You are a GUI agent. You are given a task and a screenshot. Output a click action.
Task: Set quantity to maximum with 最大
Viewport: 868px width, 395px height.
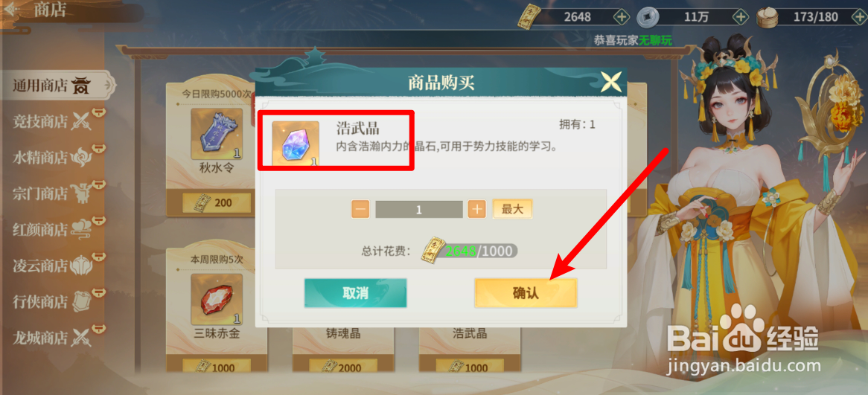click(x=512, y=209)
